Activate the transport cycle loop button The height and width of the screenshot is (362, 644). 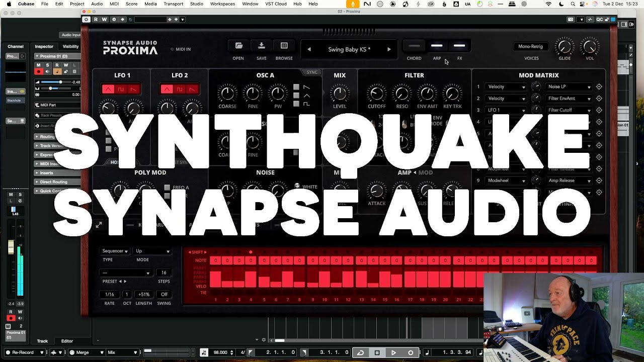coord(360,352)
